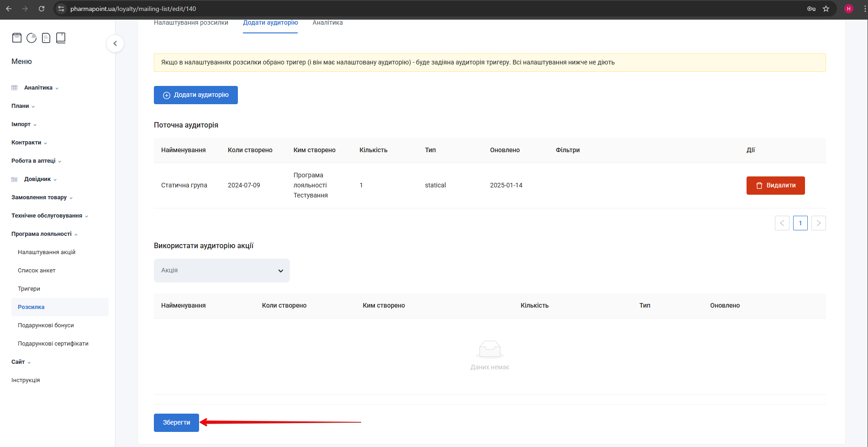Click the statical type cell

pyautogui.click(x=435, y=186)
